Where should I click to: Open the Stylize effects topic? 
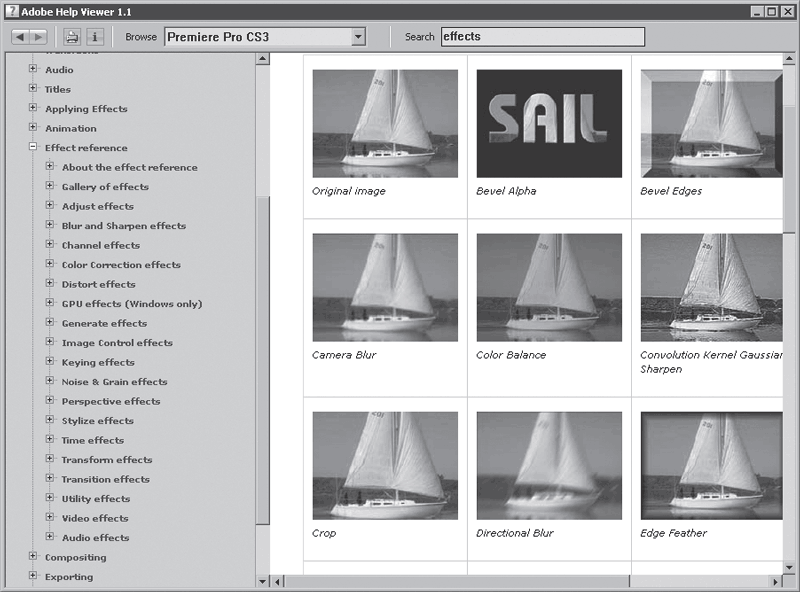97,421
